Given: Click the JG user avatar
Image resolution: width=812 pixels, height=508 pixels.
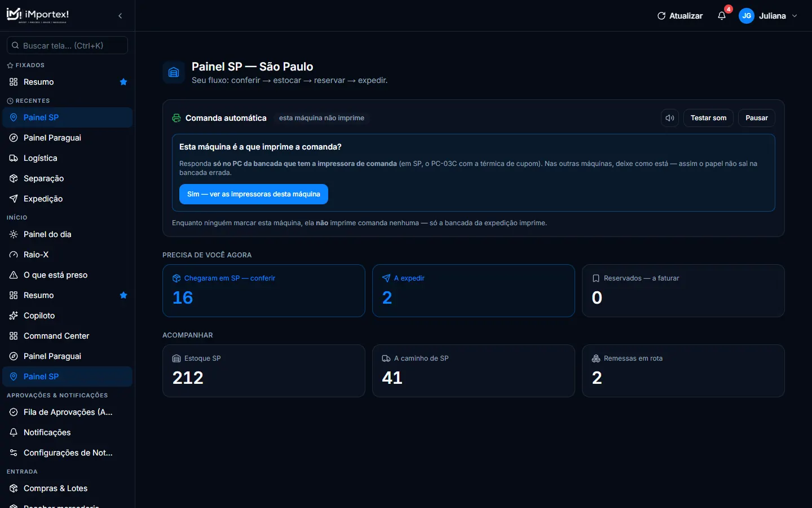Looking at the screenshot, I should [x=747, y=16].
